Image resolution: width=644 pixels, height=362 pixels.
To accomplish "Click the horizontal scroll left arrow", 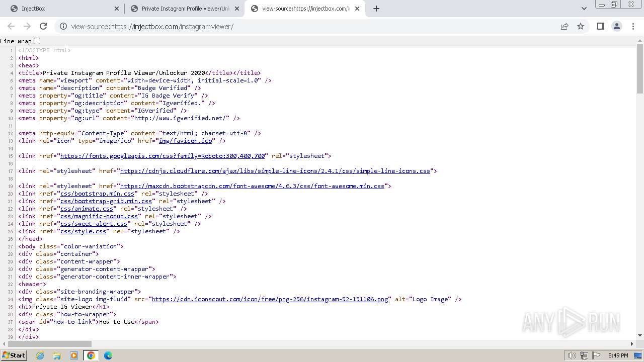I will click(x=4, y=344).
